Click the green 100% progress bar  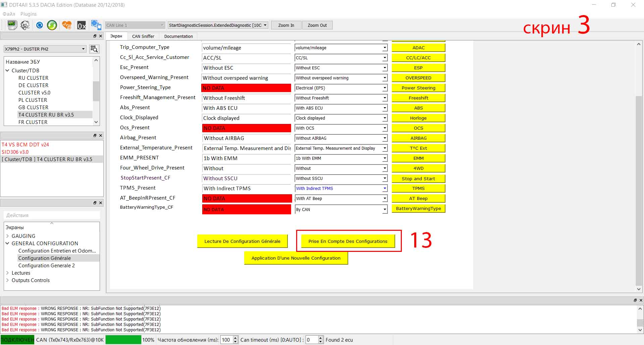click(123, 340)
